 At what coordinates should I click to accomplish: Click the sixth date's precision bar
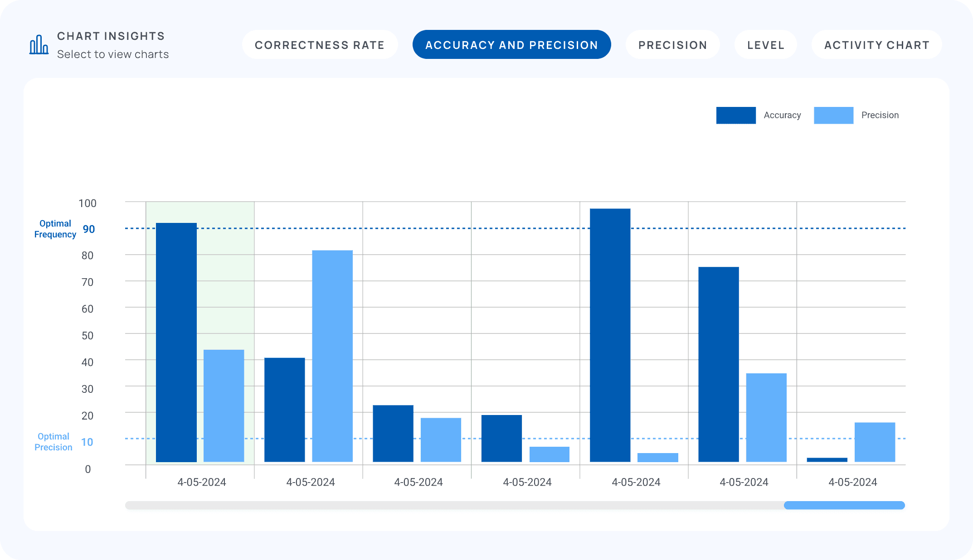point(766,418)
